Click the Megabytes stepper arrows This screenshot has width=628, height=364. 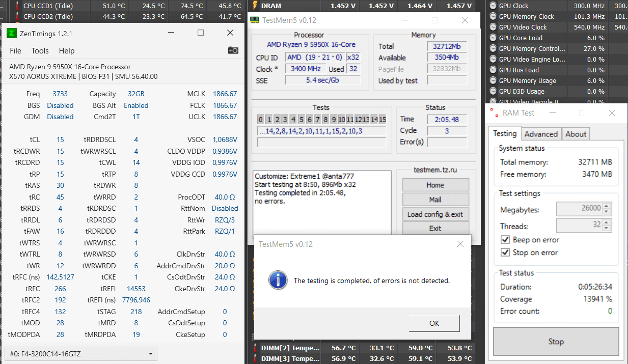(606, 209)
